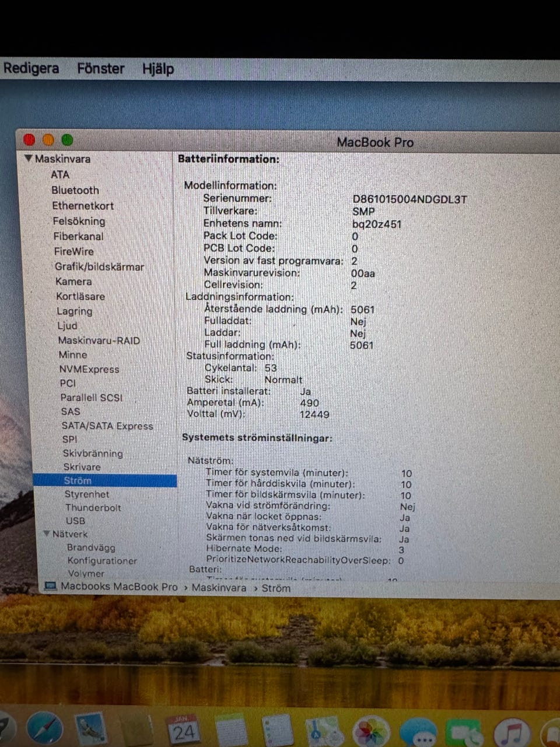Select Felsökning in the sidebar
The image size is (560, 747).
pyautogui.click(x=79, y=221)
